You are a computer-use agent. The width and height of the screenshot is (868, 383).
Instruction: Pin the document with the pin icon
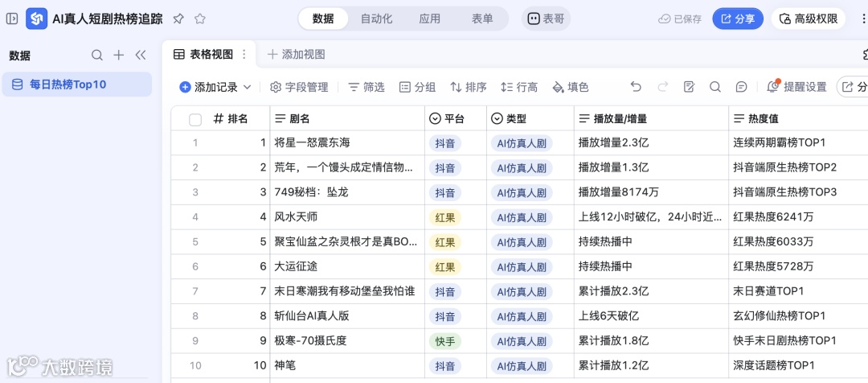(178, 19)
